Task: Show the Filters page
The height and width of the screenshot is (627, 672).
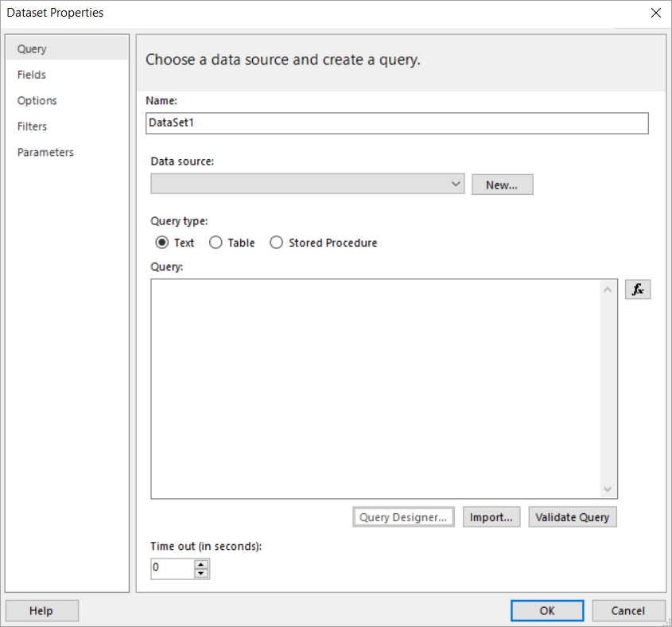Action: 68,127
